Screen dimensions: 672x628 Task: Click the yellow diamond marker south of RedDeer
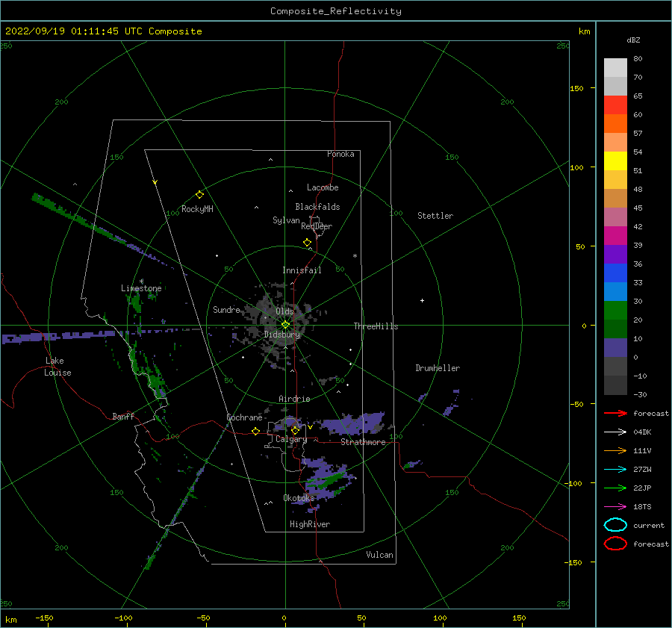(x=308, y=243)
